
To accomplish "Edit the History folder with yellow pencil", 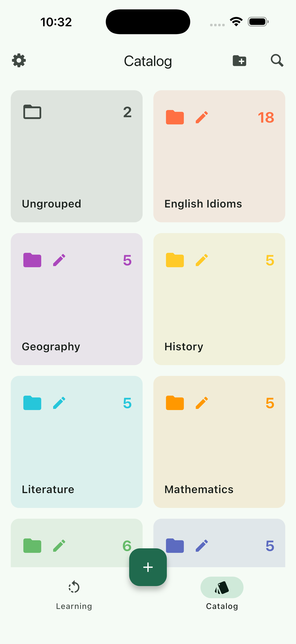I will click(x=202, y=260).
